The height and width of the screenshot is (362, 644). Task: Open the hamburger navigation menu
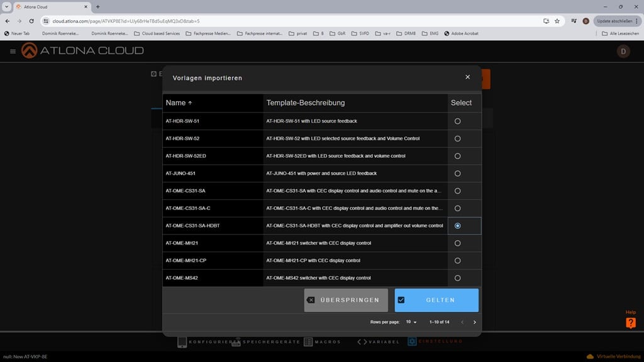pyautogui.click(x=13, y=52)
